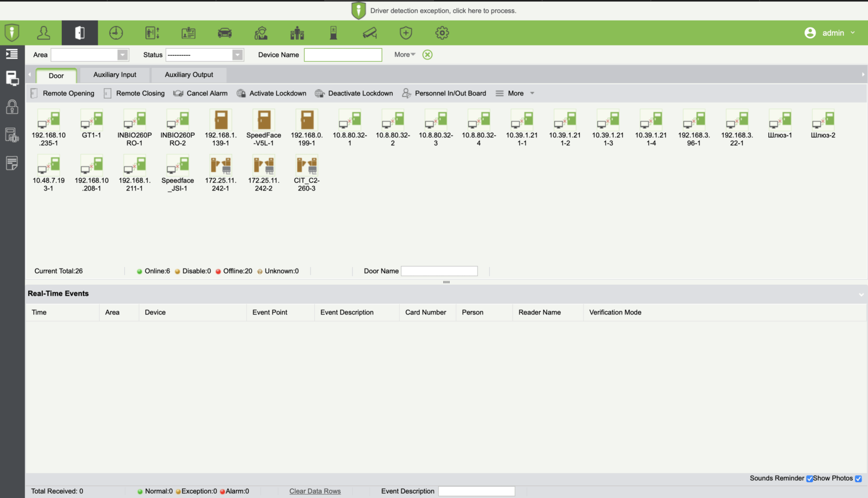Expand the admin user menu
Viewport: 868px width, 498px height.
[830, 33]
